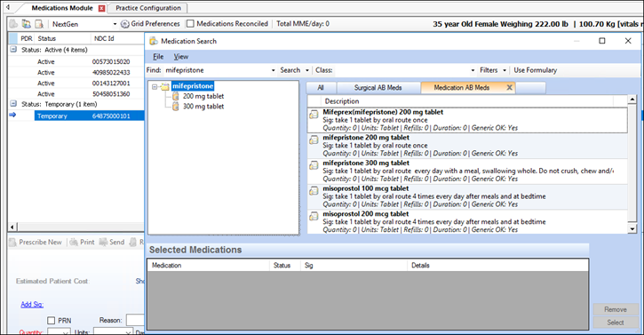Click the mifepristone 200 mg tablet row icon
This screenshot has width=644, height=335.
(314, 140)
